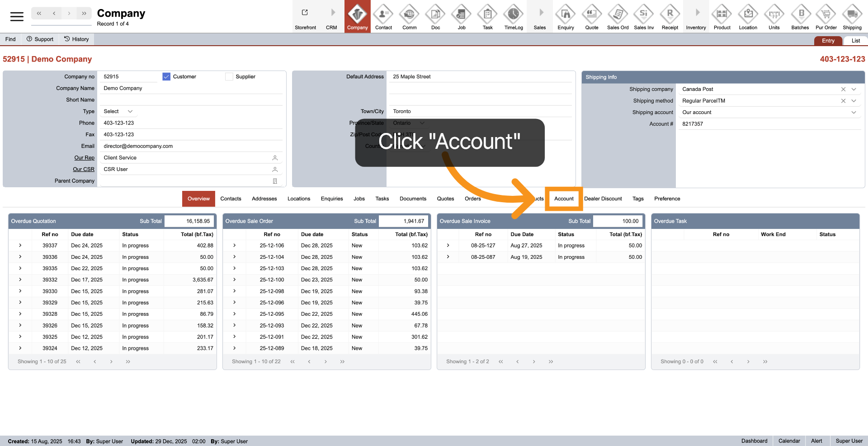Open the Pur Order module
The height and width of the screenshot is (446, 868).
826,15
